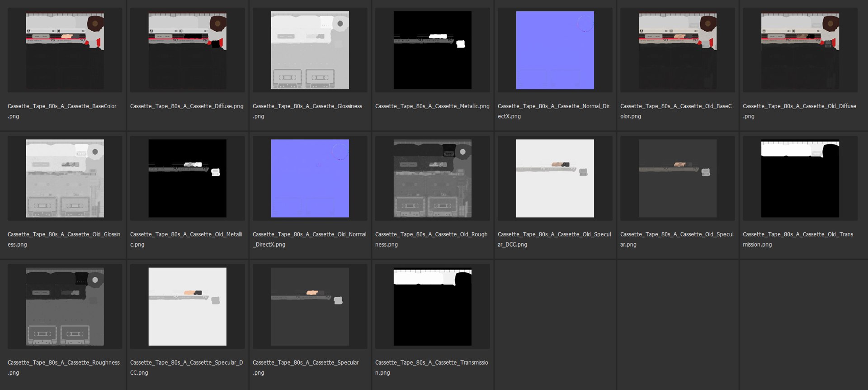Click the filename Cassette_Tape_80s_A_Cassette_BaseColor.png
This screenshot has width=868, height=390.
pos(62,111)
